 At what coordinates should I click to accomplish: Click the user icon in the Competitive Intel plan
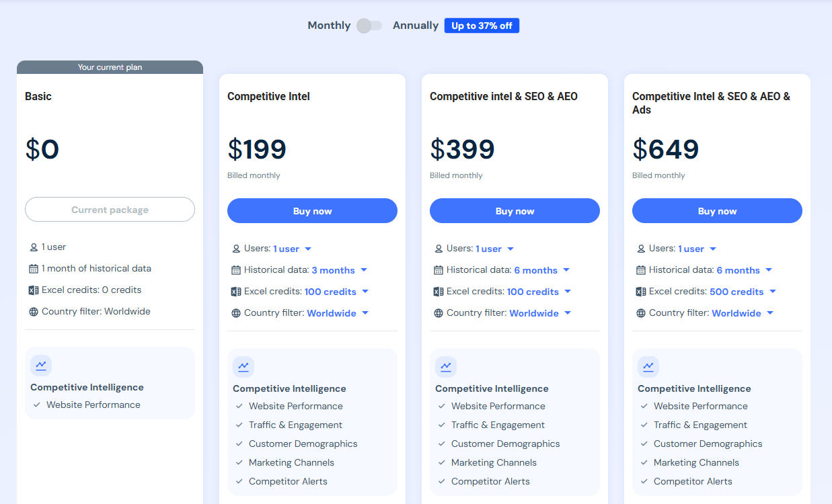236,249
